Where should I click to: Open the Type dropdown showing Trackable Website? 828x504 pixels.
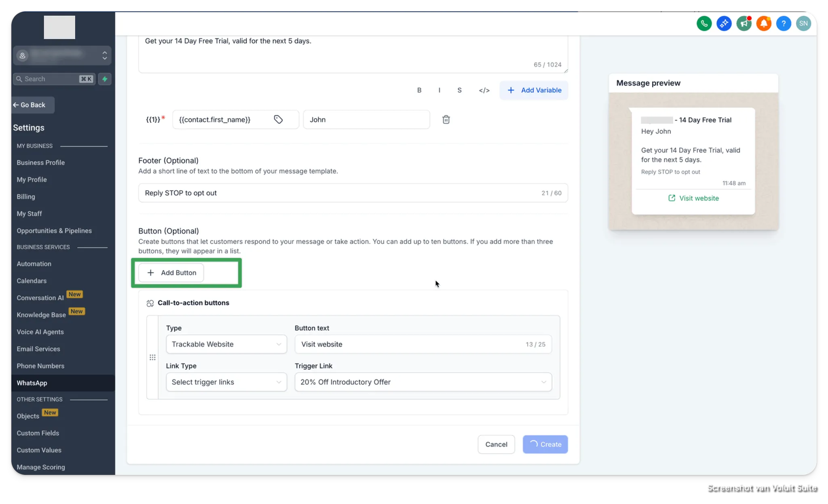226,344
